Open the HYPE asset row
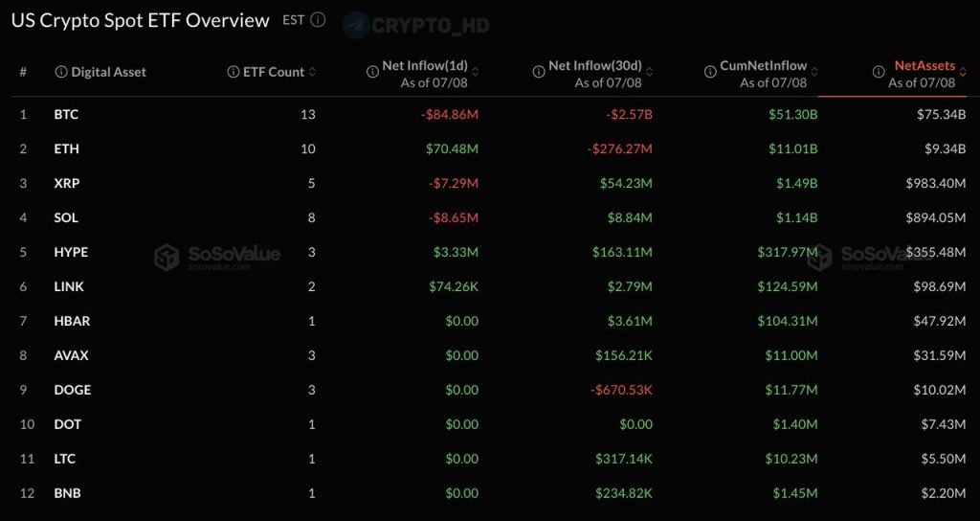This screenshot has height=521, width=980. [488, 252]
